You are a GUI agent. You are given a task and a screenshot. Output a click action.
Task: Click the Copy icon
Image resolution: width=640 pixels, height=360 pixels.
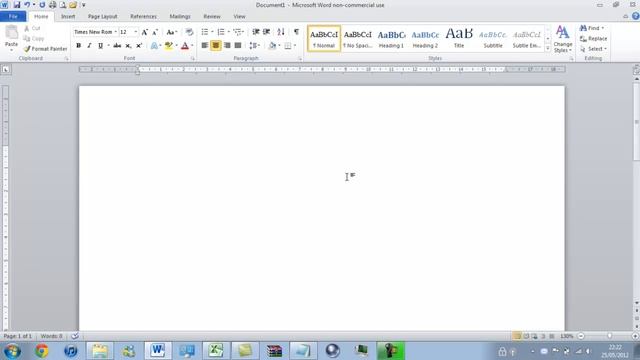pyautogui.click(x=27, y=38)
